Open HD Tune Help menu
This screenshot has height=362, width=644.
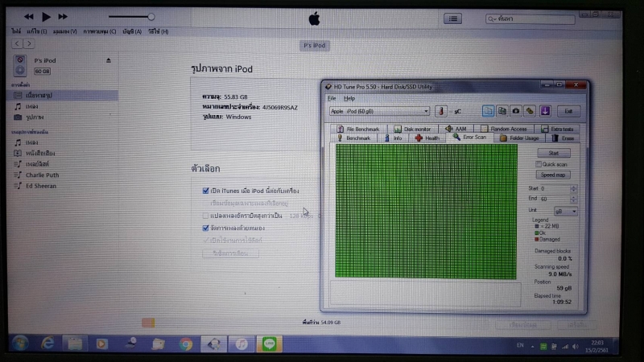pyautogui.click(x=349, y=98)
